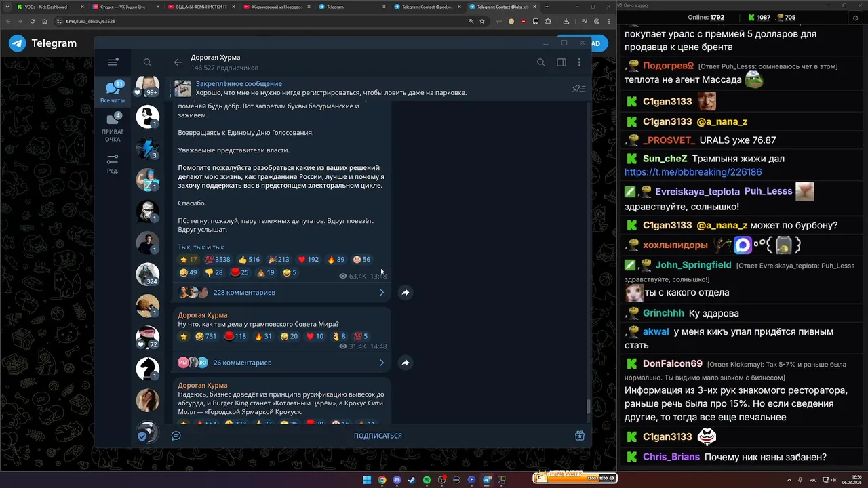Open Steam from the taskbar
868x488 pixels.
coord(412,480)
